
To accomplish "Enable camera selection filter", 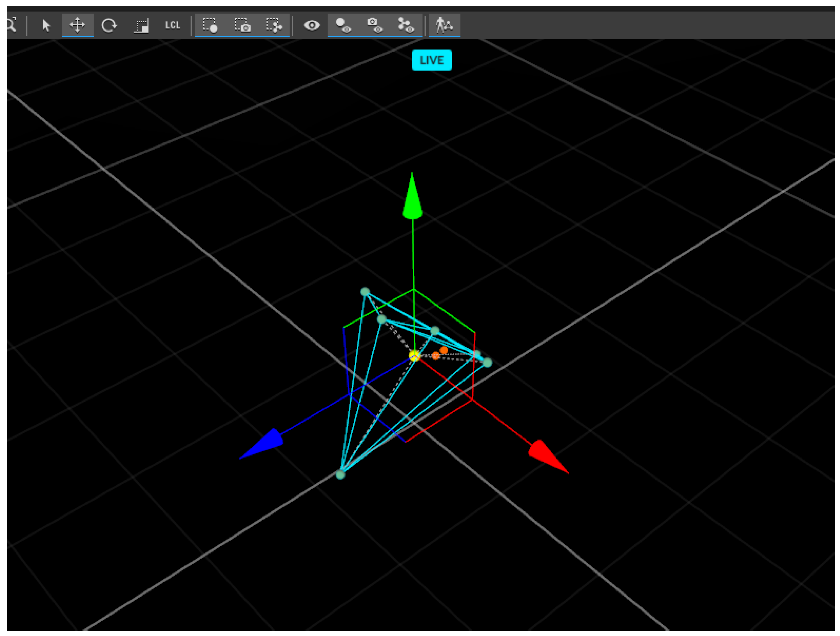I will tap(242, 26).
